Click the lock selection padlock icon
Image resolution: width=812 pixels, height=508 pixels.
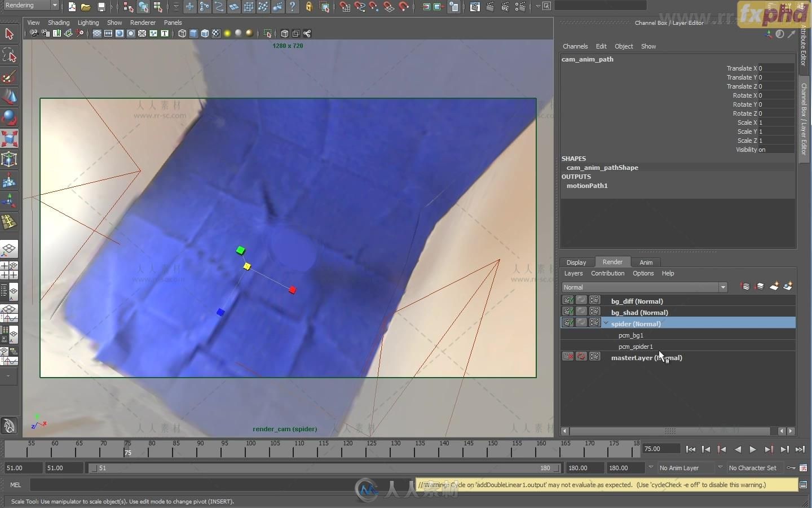click(309, 7)
